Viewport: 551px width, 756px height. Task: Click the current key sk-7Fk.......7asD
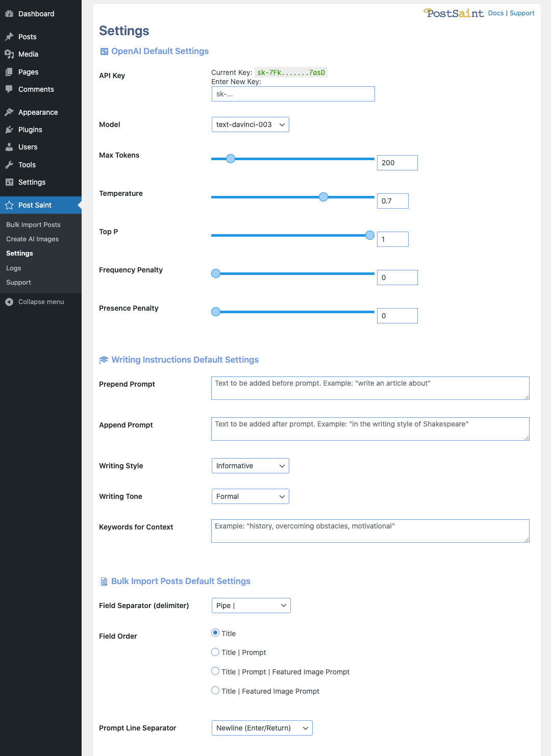coord(291,72)
